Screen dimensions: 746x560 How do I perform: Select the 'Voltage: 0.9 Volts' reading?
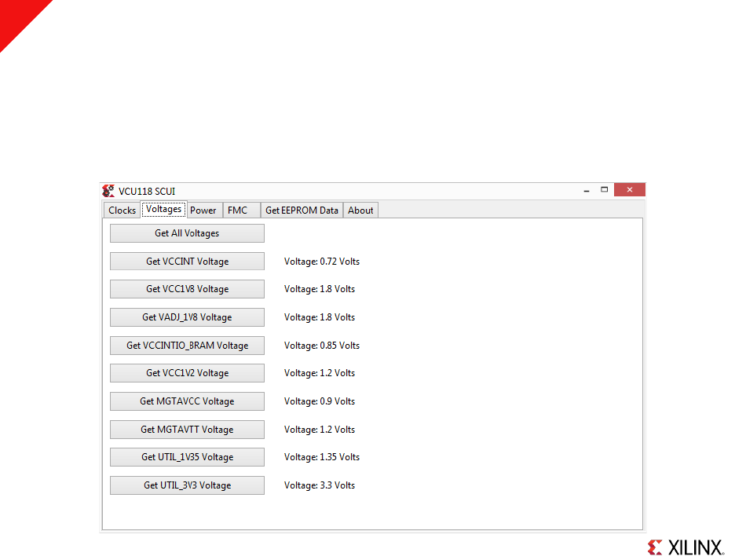320,401
